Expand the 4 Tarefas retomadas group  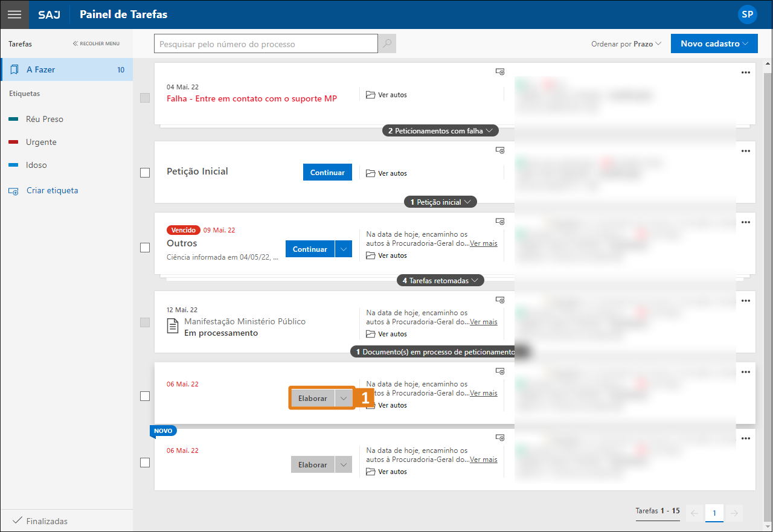[x=440, y=281]
